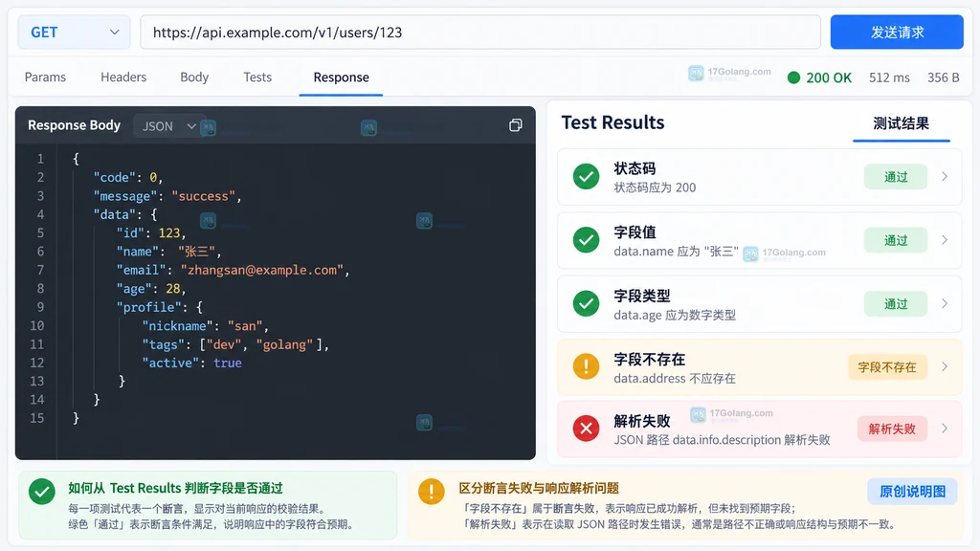Click the Test Results heading

tap(612, 122)
